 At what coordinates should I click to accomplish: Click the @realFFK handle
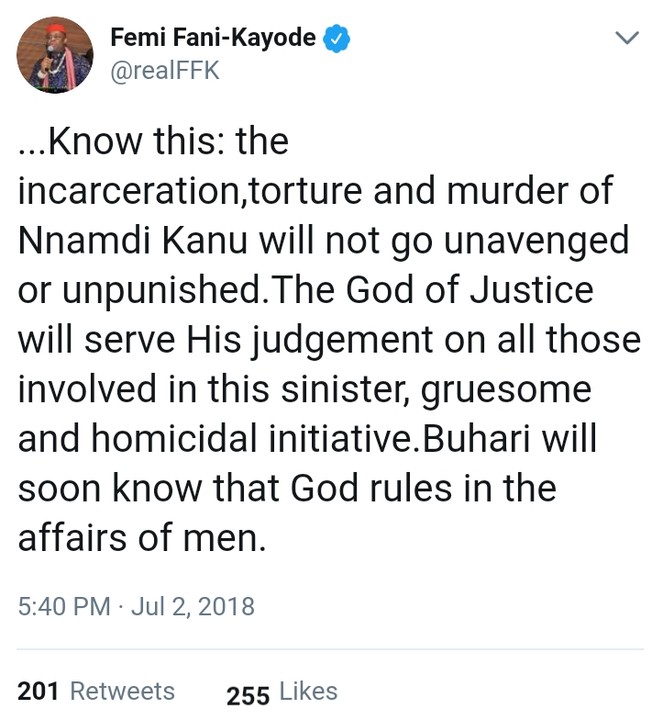pos(164,72)
